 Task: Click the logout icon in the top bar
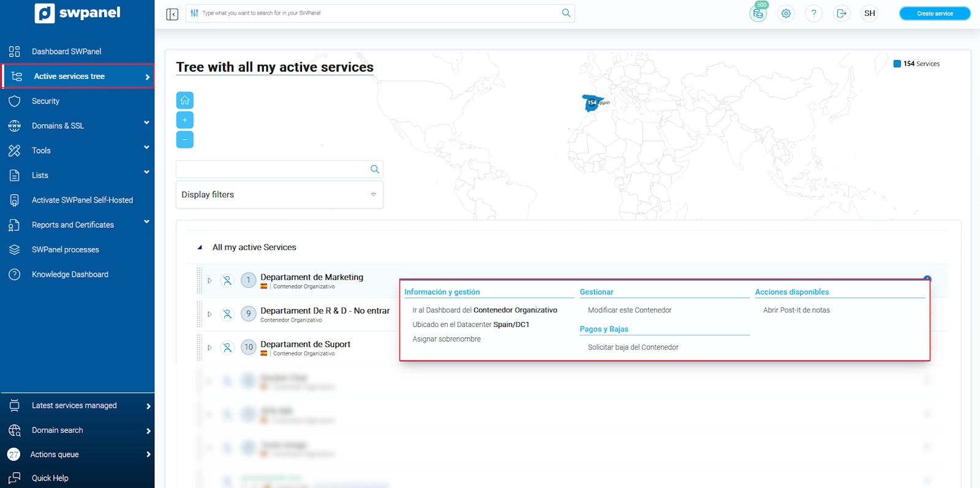(842, 13)
